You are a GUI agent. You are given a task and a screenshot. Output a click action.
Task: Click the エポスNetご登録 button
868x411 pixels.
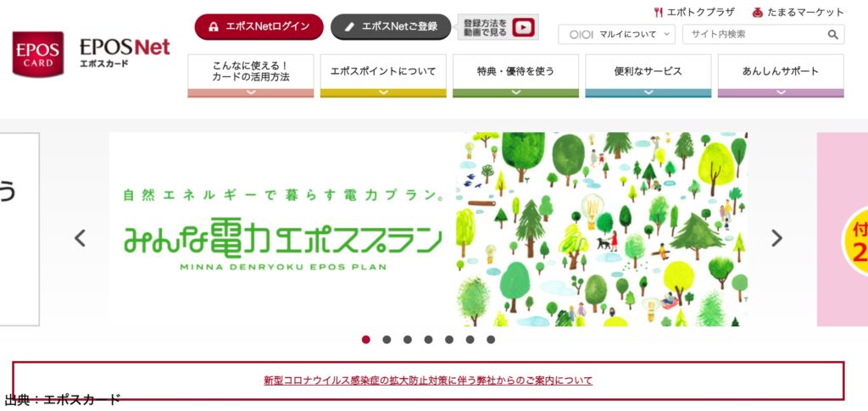[x=391, y=26]
